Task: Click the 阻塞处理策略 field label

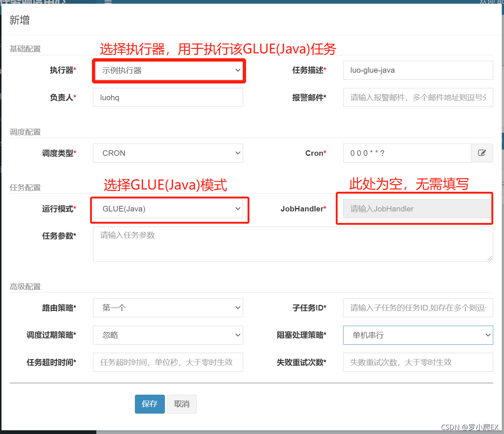Action: [x=302, y=335]
